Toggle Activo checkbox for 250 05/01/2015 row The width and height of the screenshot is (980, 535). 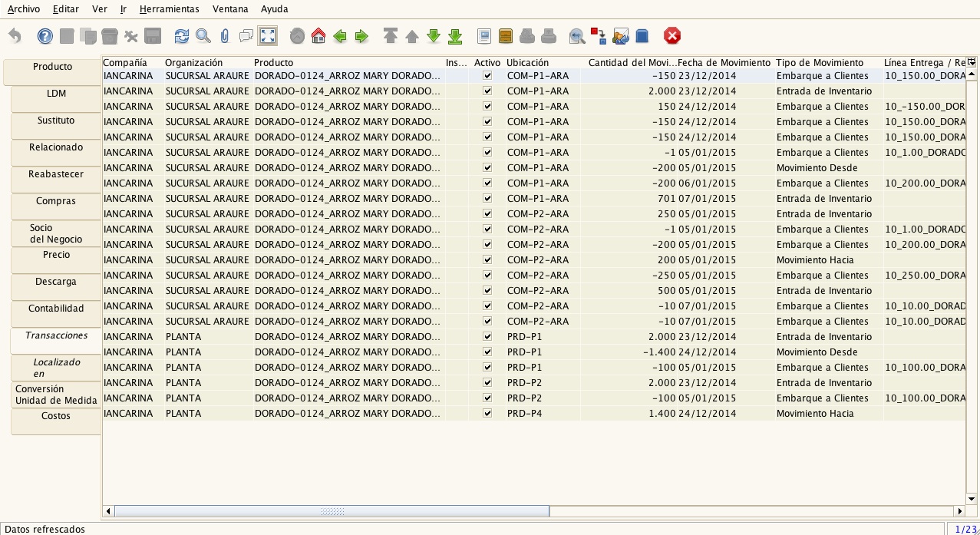487,214
